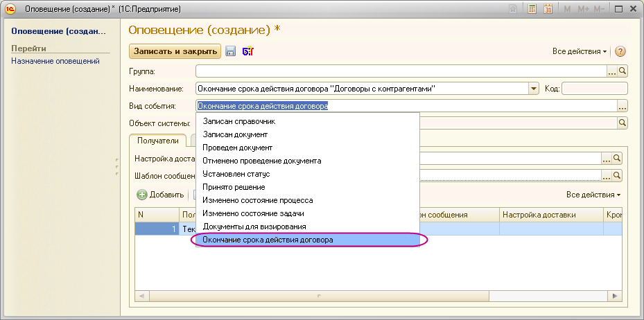This screenshot has height=320, width=644.
Task: Expand the Наименование dropdown arrow
Action: pyautogui.click(x=534, y=89)
